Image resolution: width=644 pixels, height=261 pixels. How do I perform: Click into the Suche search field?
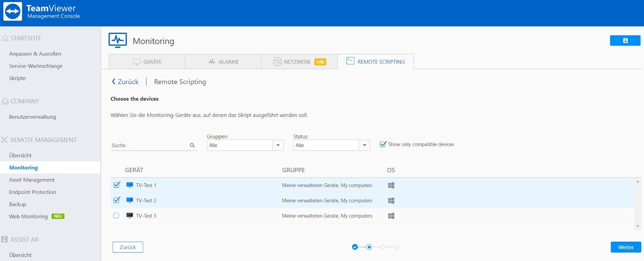[x=149, y=146]
